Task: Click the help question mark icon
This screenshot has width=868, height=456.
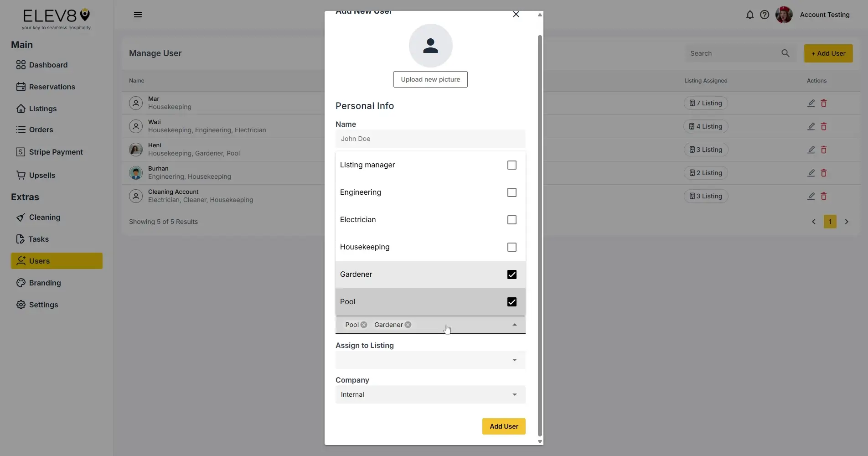Action: 765,15
